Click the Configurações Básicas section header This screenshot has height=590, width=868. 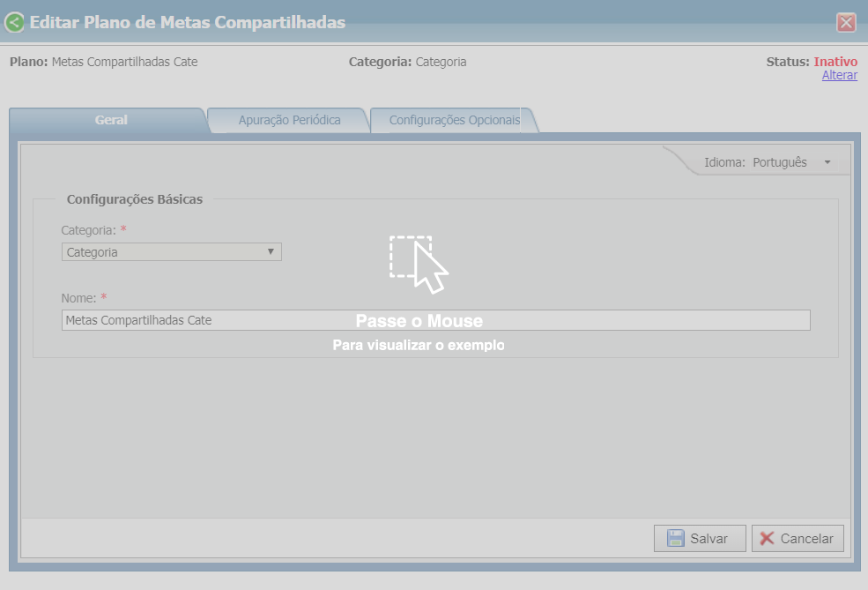coord(135,199)
